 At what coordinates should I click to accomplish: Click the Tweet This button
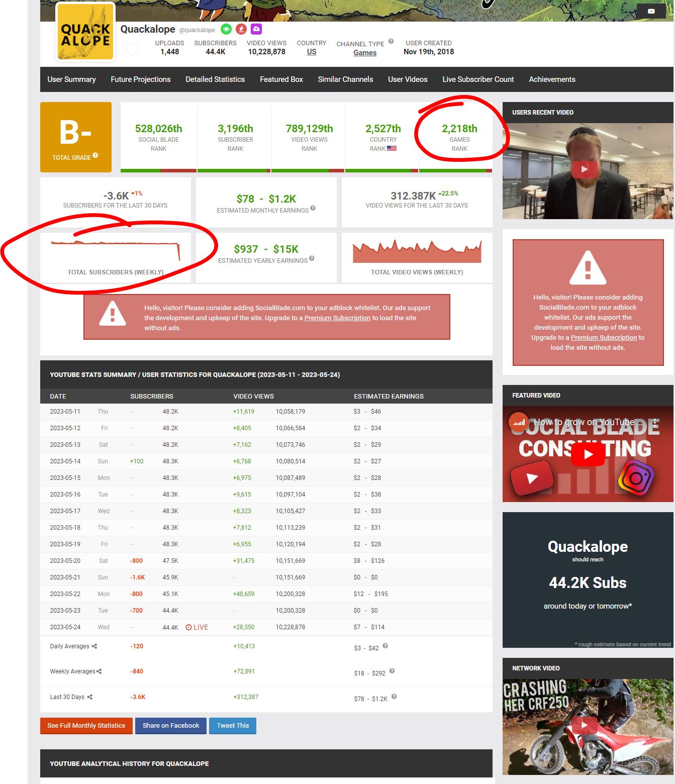point(233,726)
